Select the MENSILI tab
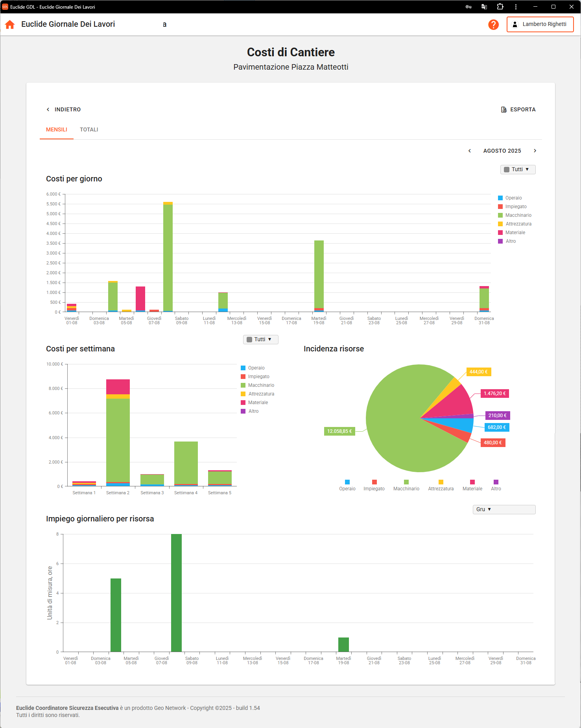 click(x=57, y=129)
